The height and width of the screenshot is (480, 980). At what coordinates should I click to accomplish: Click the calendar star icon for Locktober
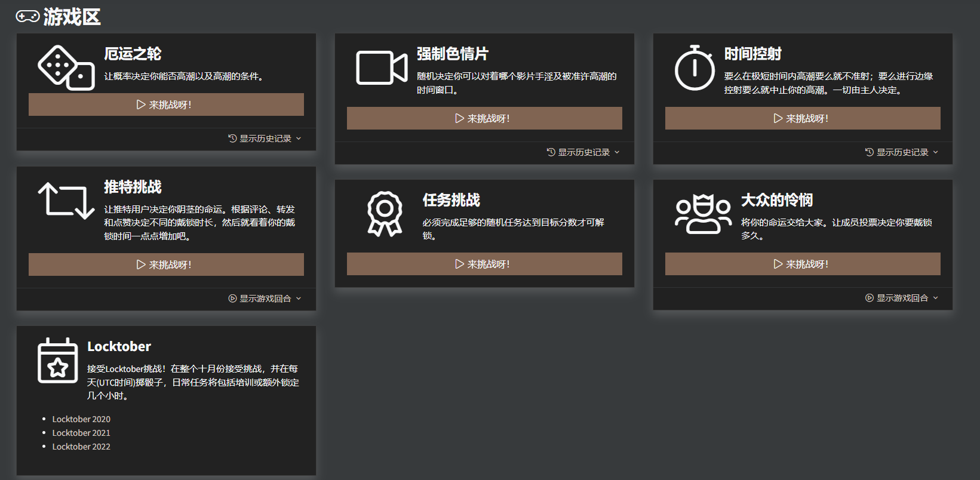click(57, 361)
